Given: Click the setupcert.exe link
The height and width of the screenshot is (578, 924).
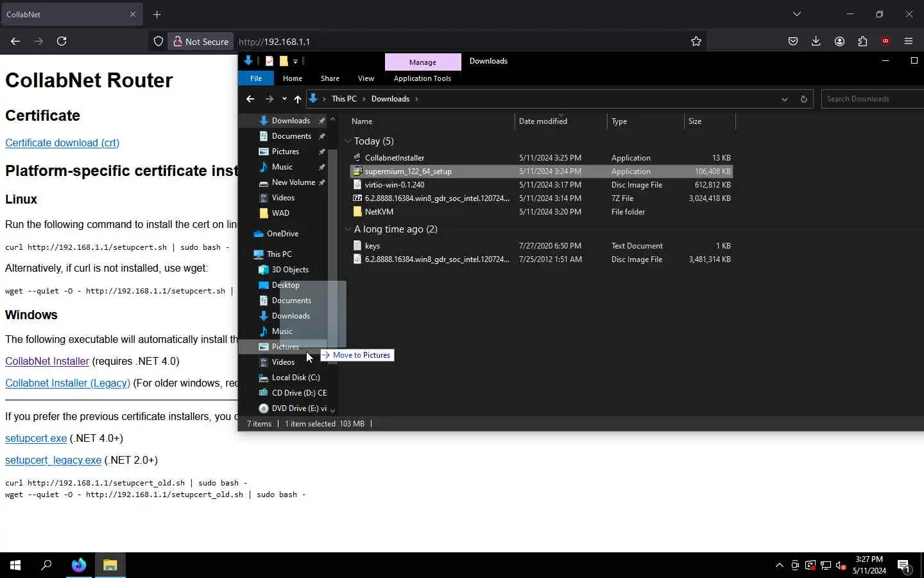Looking at the screenshot, I should tap(36, 438).
